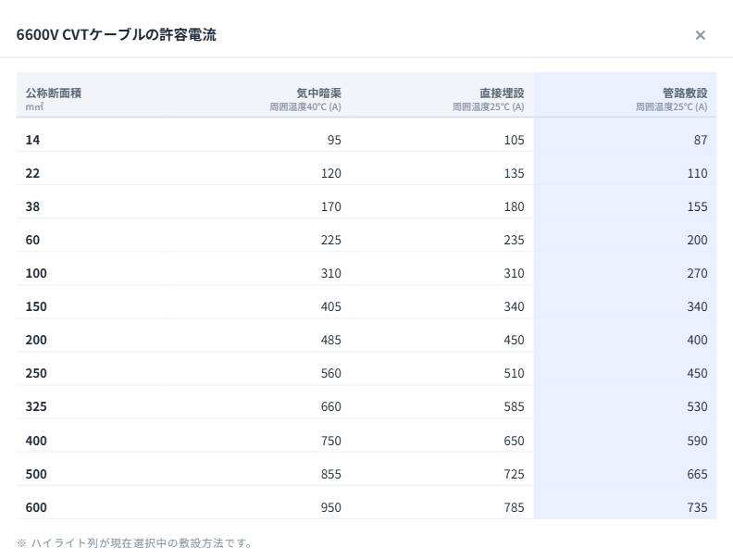Click the 750 value in 400 row
Image resolution: width=733 pixels, height=560 pixels.
point(331,441)
